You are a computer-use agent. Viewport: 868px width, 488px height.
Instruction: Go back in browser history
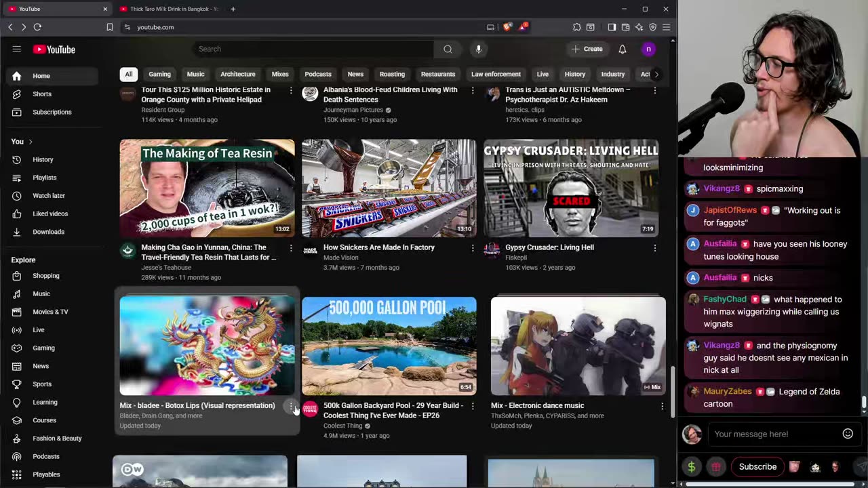pyautogui.click(x=10, y=27)
